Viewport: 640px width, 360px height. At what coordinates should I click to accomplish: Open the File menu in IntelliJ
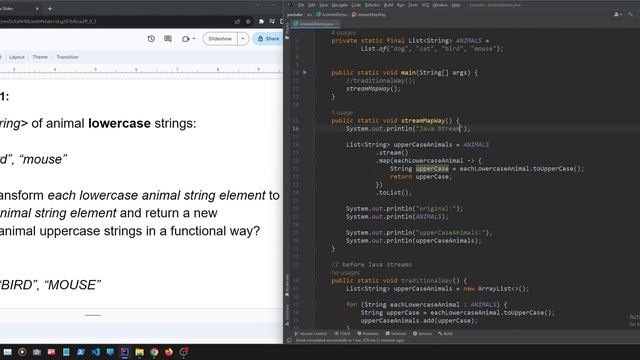point(301,5)
